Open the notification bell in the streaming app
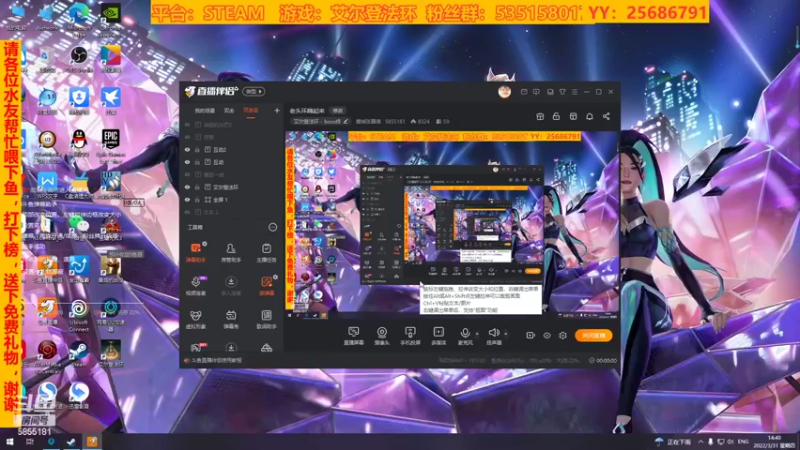Viewport: 800px width, 450px height. [x=589, y=116]
